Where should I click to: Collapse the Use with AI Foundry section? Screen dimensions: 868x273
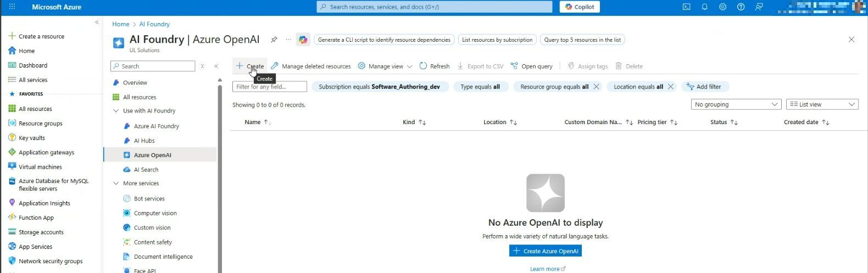pos(116,111)
